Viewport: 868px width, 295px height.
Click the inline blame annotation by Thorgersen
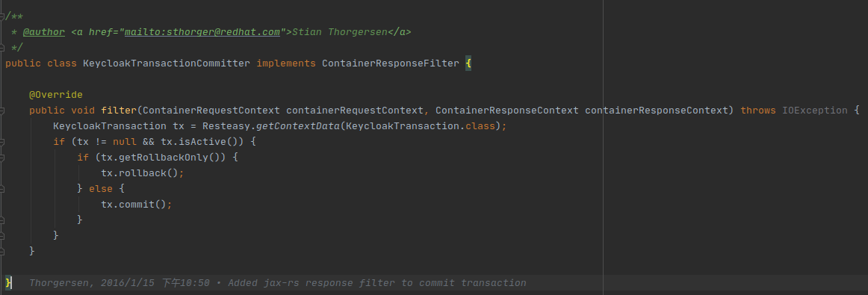[x=277, y=283]
